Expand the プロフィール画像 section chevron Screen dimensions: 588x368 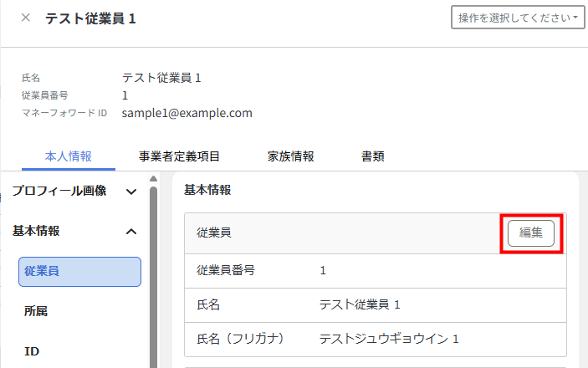point(131,192)
